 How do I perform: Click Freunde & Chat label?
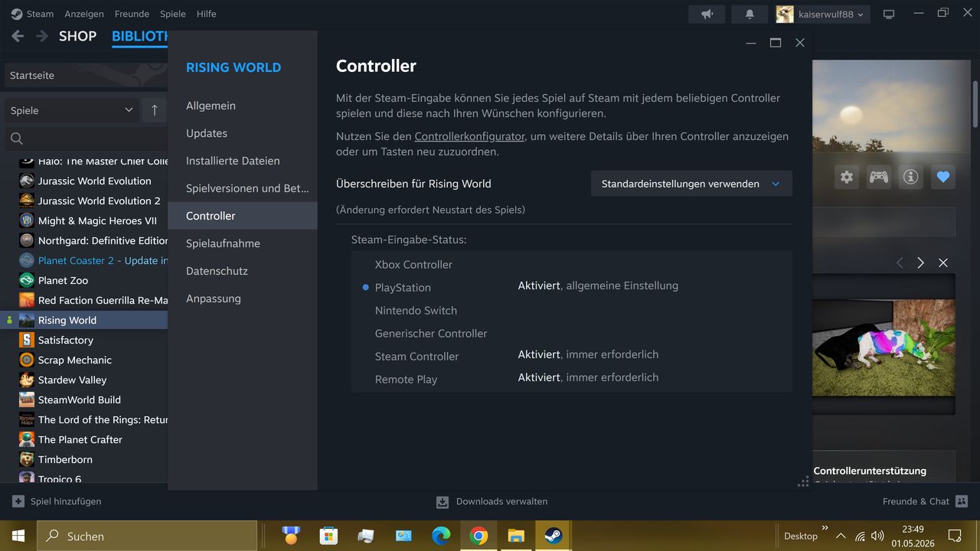coord(916,501)
